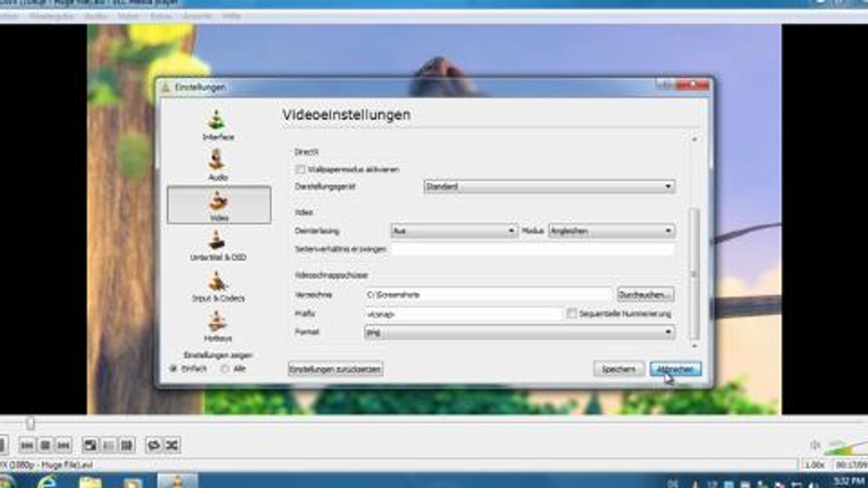Skip to the next track
868x488 pixels.
tap(63, 445)
